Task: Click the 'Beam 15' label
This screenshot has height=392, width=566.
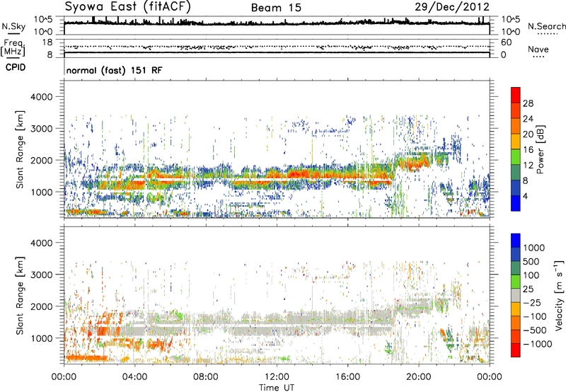Action: pos(276,8)
